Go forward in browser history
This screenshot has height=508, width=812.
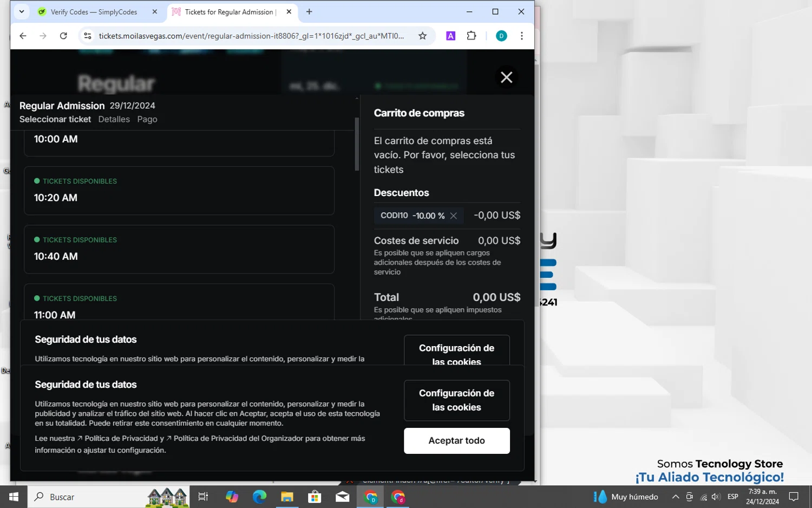(x=43, y=36)
